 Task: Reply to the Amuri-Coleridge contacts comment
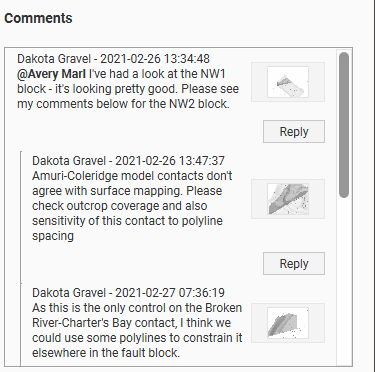[294, 264]
